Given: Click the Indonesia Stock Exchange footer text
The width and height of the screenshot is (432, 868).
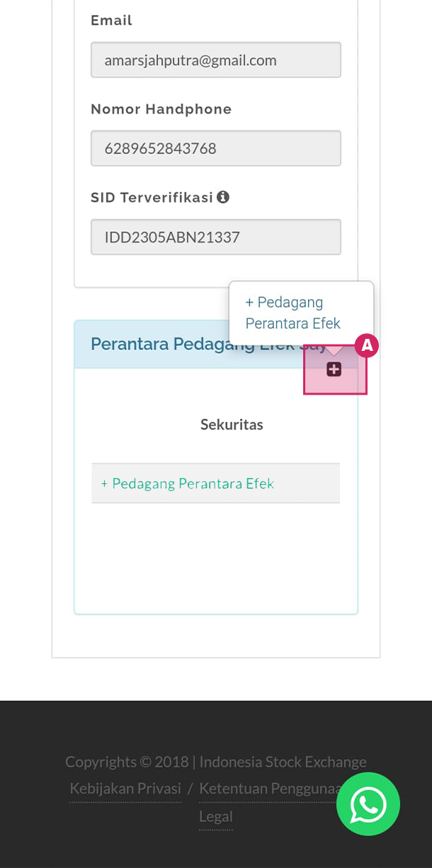Looking at the screenshot, I should (283, 762).
